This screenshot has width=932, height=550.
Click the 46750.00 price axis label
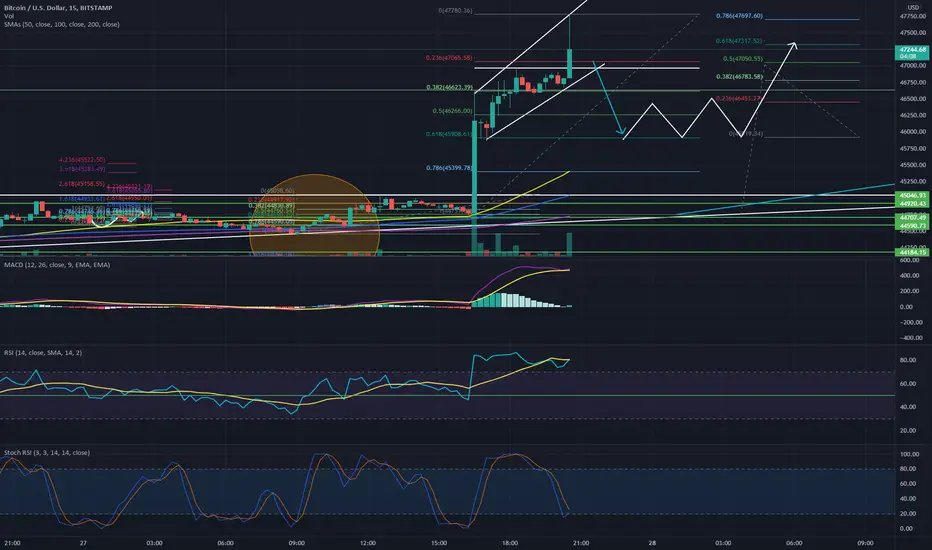tap(912, 83)
